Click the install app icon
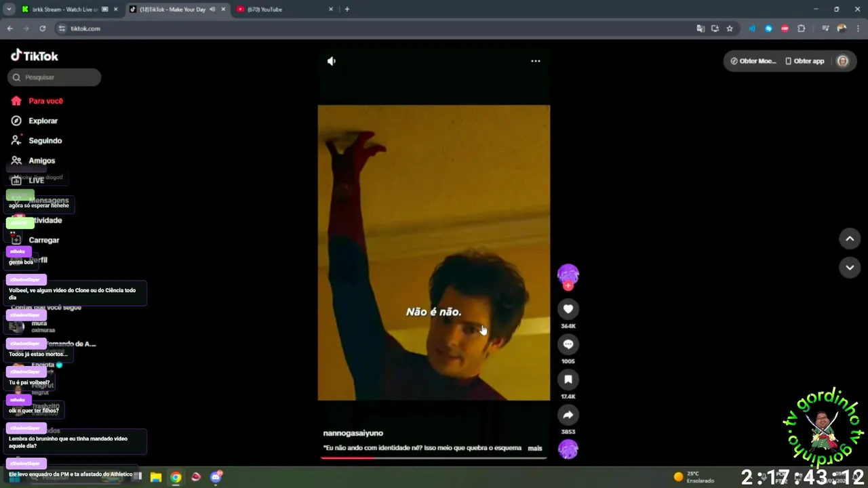Viewport: 868px width, 488px height. [715, 28]
